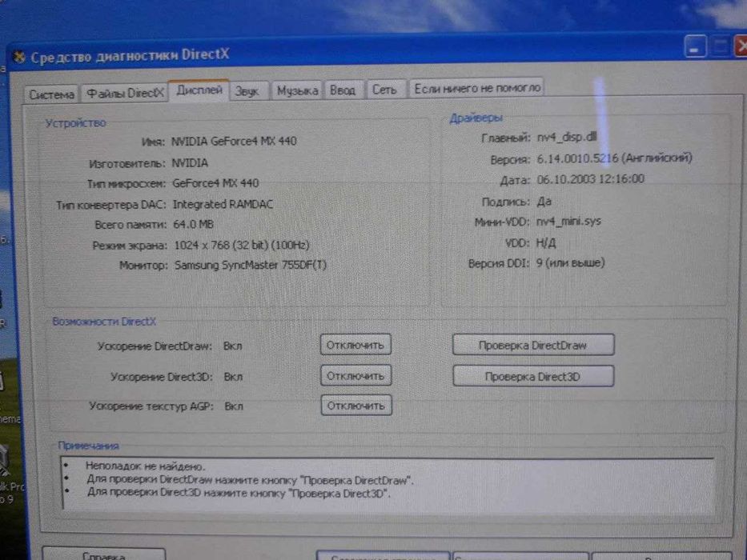Close the DirectX diagnostic window
The width and height of the screenshot is (747, 560).
(741, 46)
